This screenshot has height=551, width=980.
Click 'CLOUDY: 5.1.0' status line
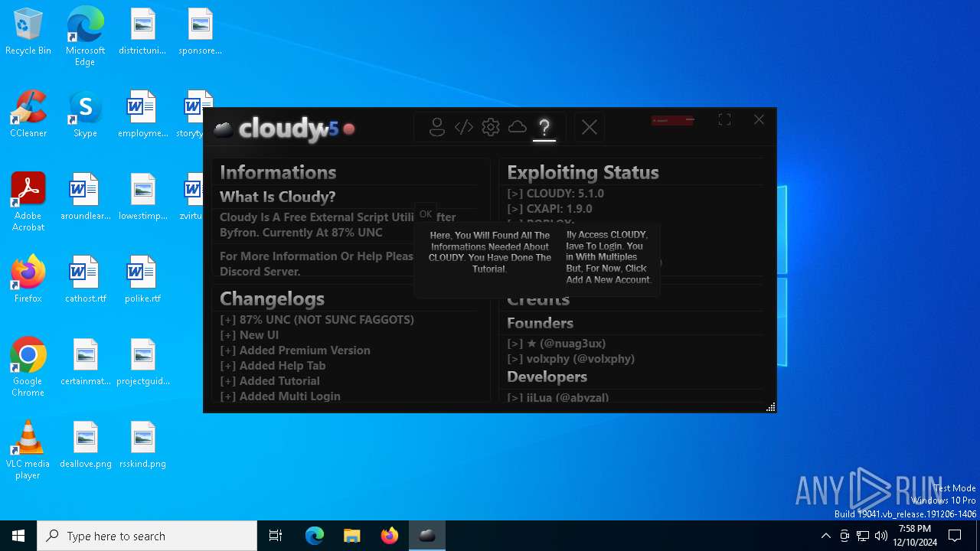(x=555, y=194)
